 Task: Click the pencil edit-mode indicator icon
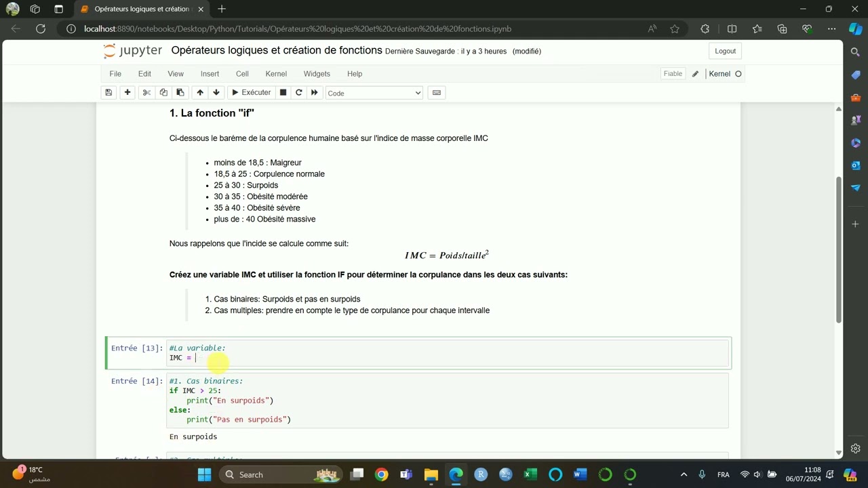(695, 74)
